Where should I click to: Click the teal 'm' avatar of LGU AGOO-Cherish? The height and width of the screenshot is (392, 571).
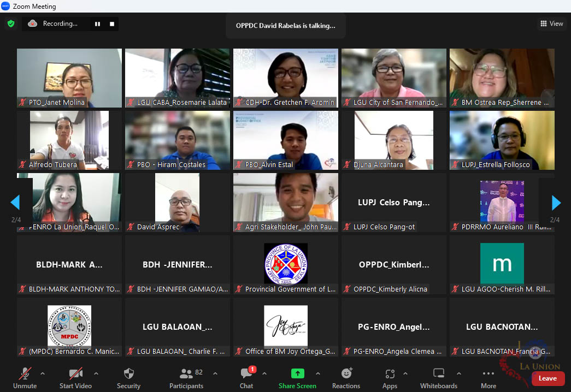502,264
